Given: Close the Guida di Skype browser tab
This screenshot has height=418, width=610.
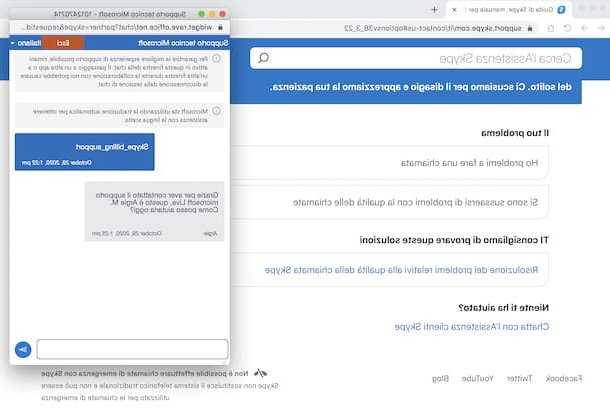Looking at the screenshot, I should coord(454,10).
